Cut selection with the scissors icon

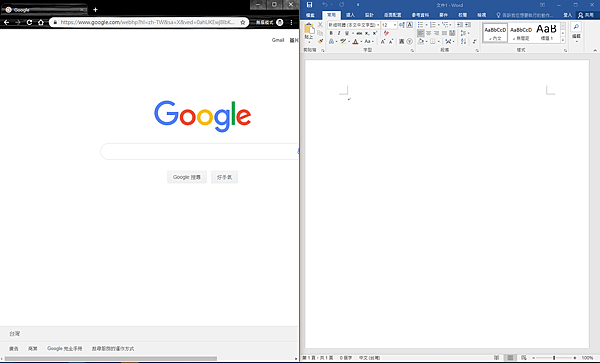pyautogui.click(x=320, y=24)
